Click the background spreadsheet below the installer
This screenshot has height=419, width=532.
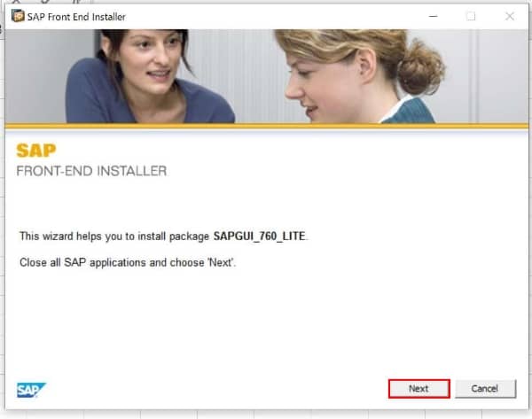(x=266, y=414)
